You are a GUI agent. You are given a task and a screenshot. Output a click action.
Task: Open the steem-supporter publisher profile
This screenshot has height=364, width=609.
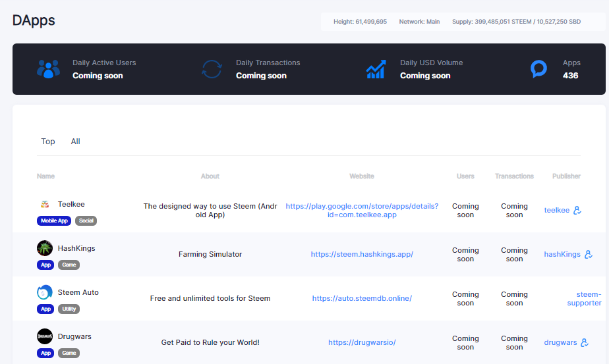click(584, 298)
